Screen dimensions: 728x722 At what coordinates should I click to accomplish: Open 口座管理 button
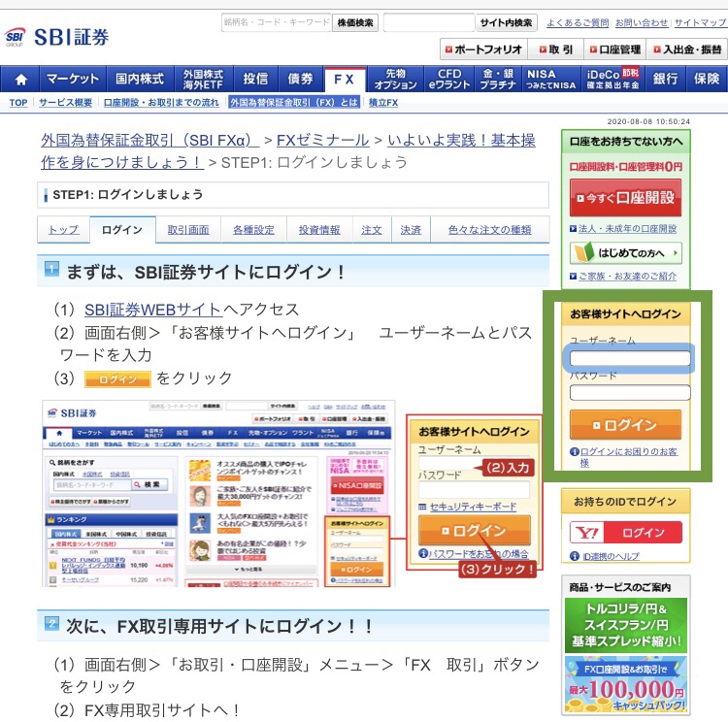point(615,49)
